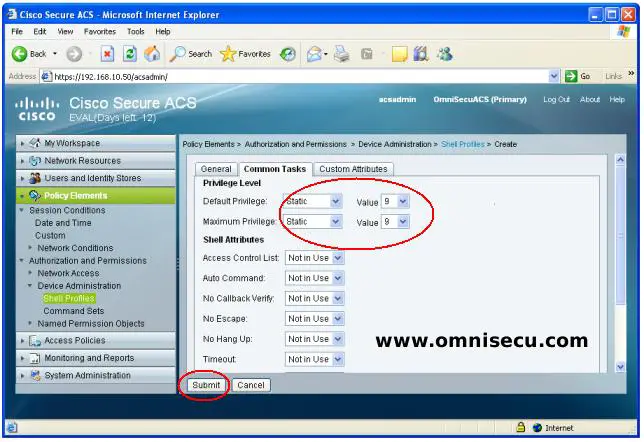644x442 pixels.
Task: Click the Users and Identity Stores icon
Action: coord(35,178)
